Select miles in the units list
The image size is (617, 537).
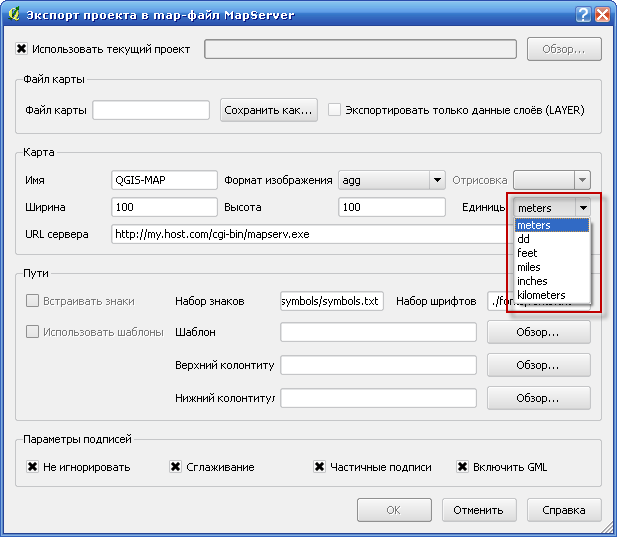coord(552,267)
